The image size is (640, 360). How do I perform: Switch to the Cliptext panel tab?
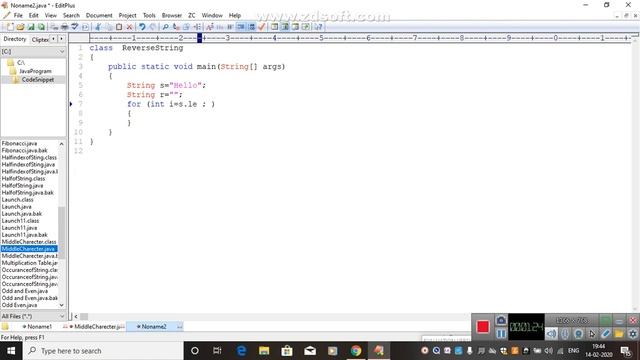40,39
